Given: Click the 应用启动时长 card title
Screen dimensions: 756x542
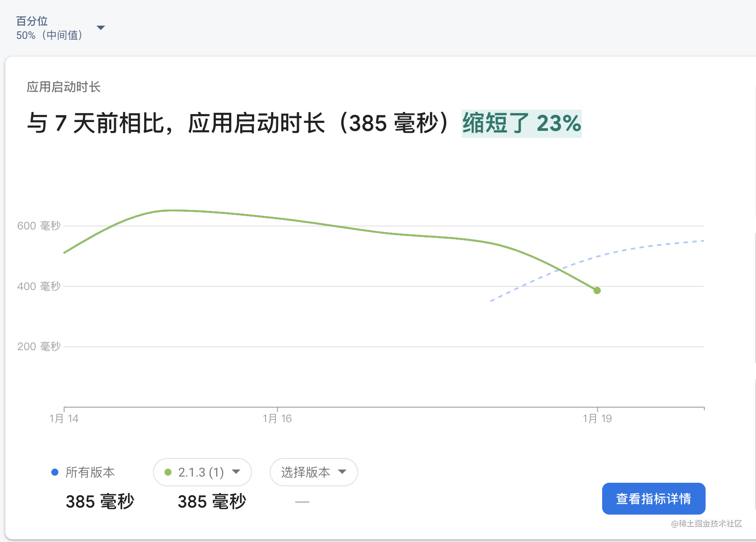Looking at the screenshot, I should (x=64, y=87).
